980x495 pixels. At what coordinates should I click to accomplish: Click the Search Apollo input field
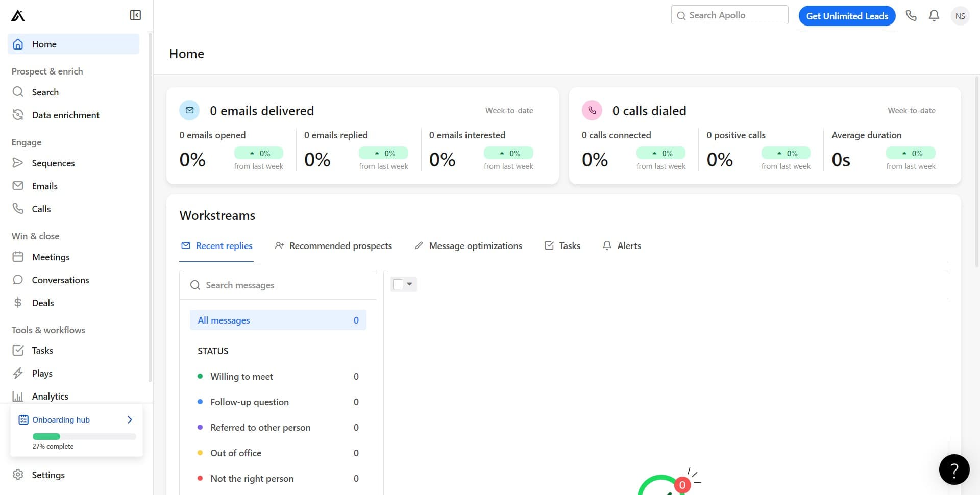coord(729,15)
